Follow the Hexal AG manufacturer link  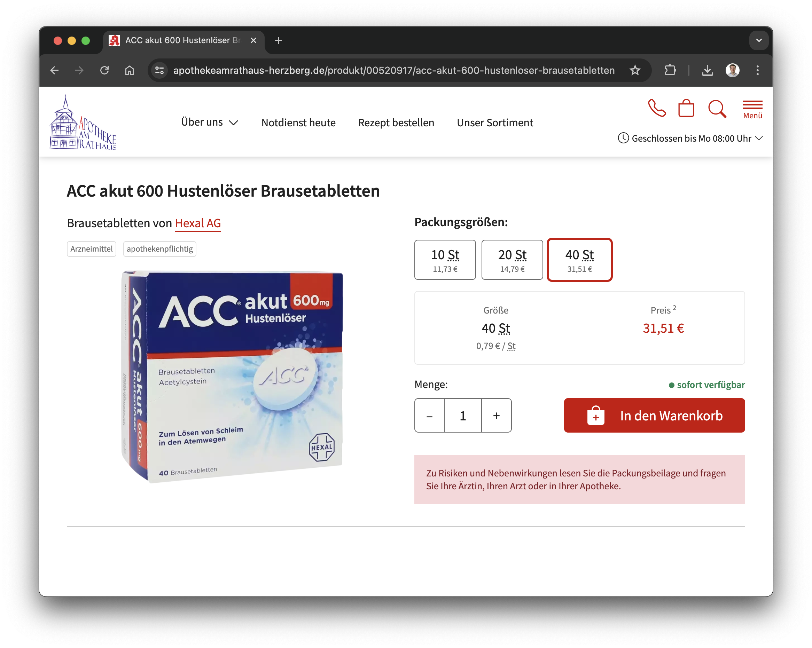tap(198, 223)
